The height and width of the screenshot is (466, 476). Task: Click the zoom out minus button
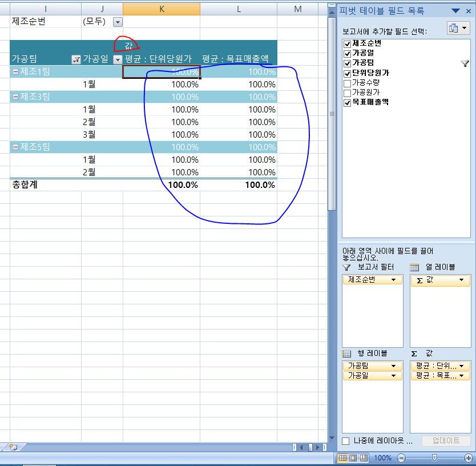(x=401, y=458)
